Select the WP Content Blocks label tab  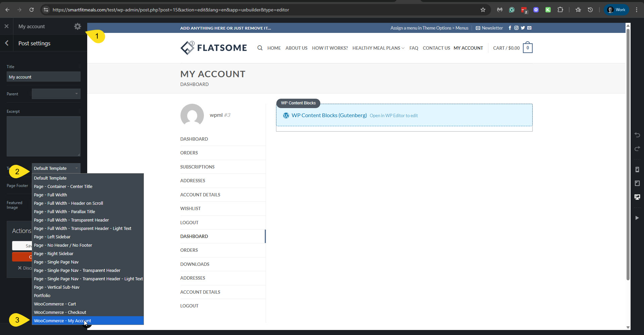pyautogui.click(x=298, y=103)
